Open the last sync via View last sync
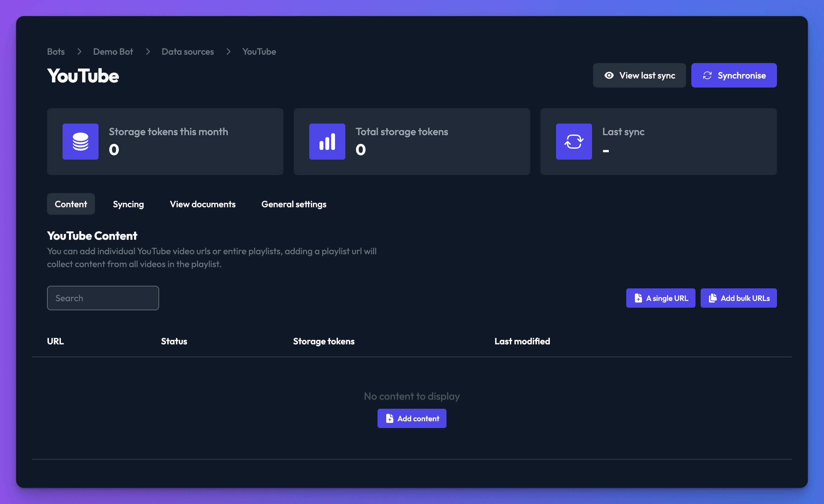The image size is (824, 504). pos(639,76)
